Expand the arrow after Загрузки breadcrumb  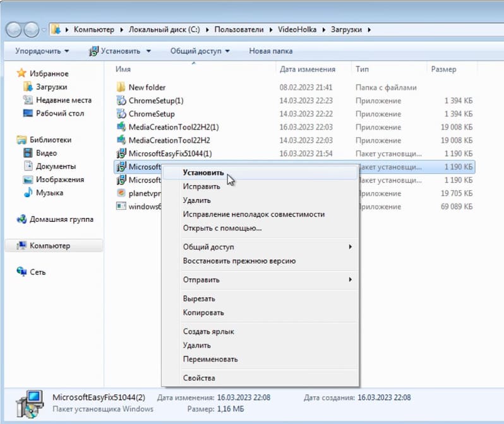369,30
